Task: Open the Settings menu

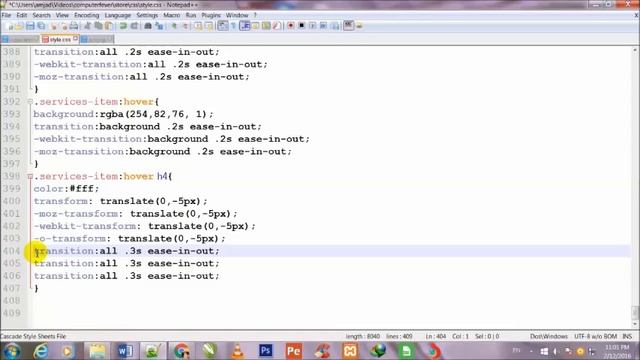Action: 147,15
